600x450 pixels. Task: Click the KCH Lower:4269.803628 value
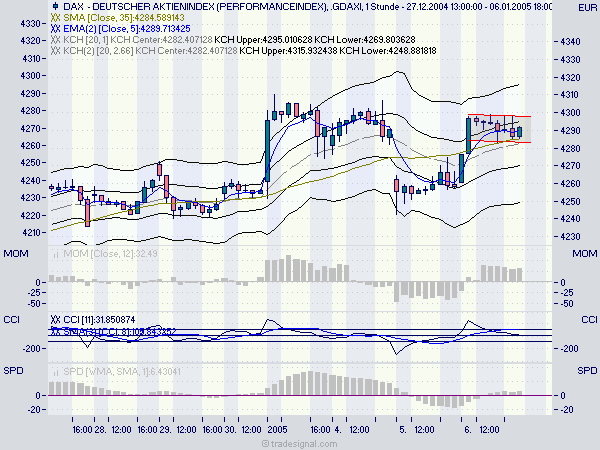(x=365, y=40)
